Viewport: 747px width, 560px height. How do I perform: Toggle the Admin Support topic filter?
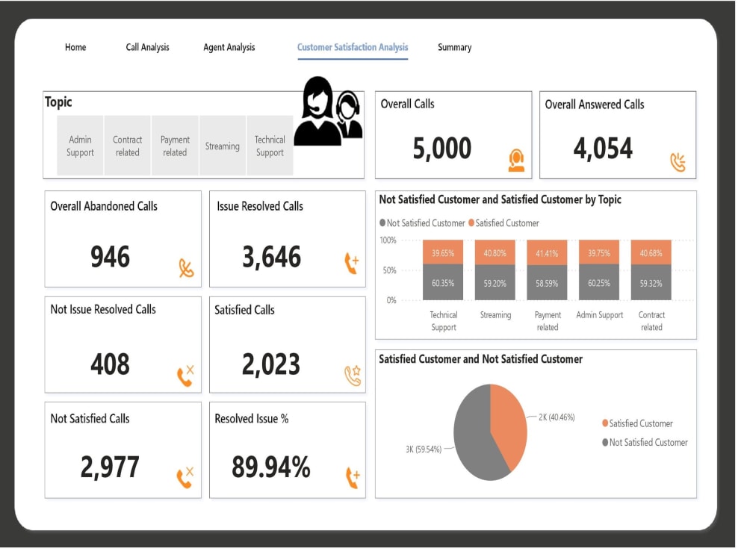point(80,146)
